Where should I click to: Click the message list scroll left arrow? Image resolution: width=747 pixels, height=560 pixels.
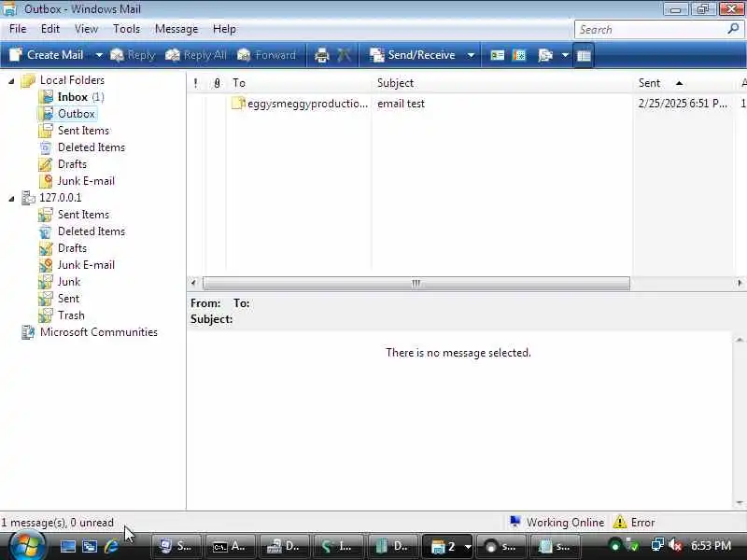193,283
